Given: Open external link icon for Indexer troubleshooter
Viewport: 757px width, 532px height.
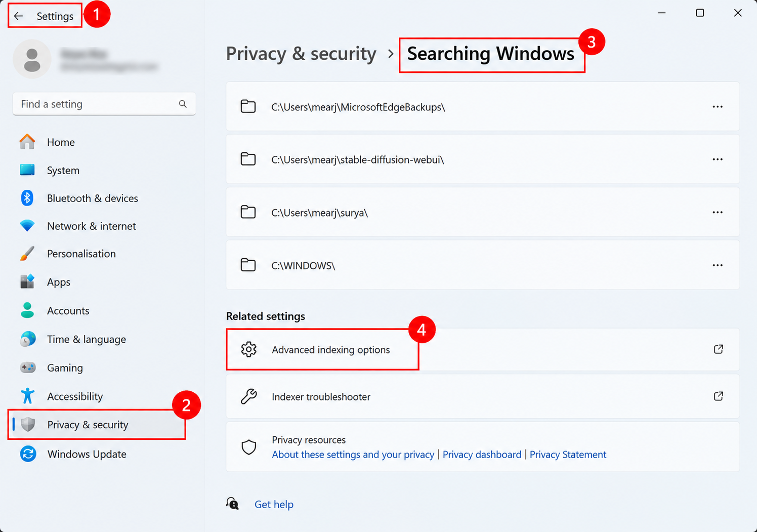Looking at the screenshot, I should 718,396.
